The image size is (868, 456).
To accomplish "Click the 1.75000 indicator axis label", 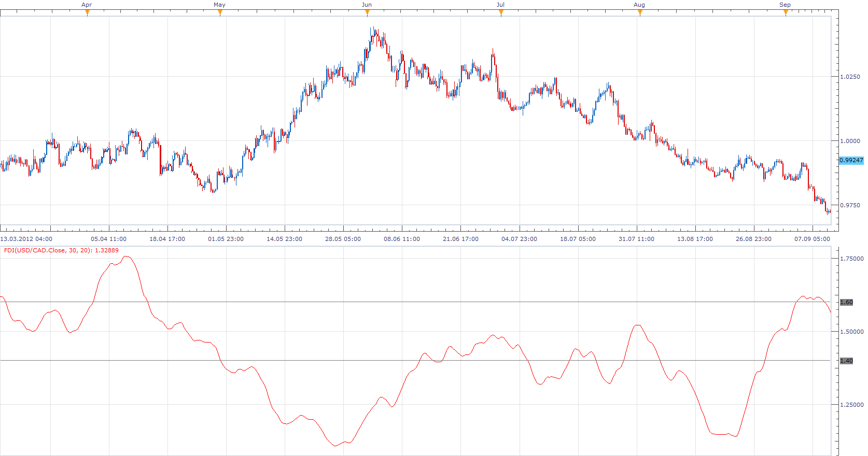I will (852, 259).
